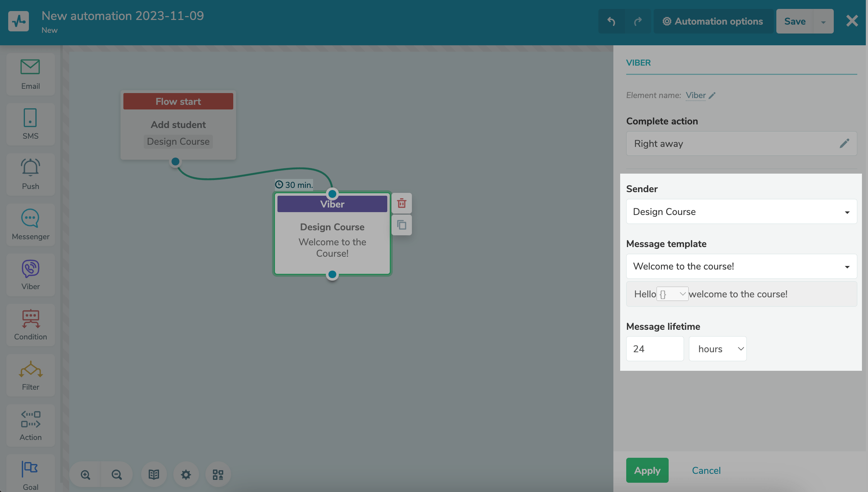The width and height of the screenshot is (868, 492).
Task: Open the Sender dropdown
Action: tap(741, 212)
